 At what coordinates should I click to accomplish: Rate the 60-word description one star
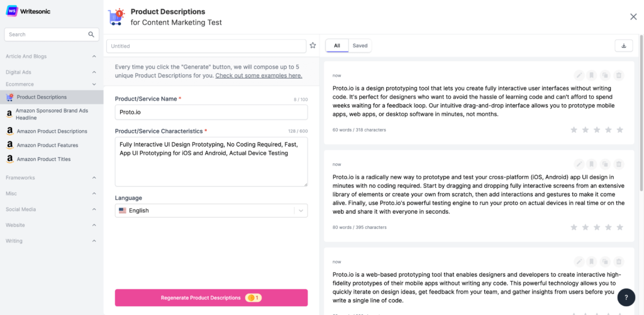coord(574,130)
